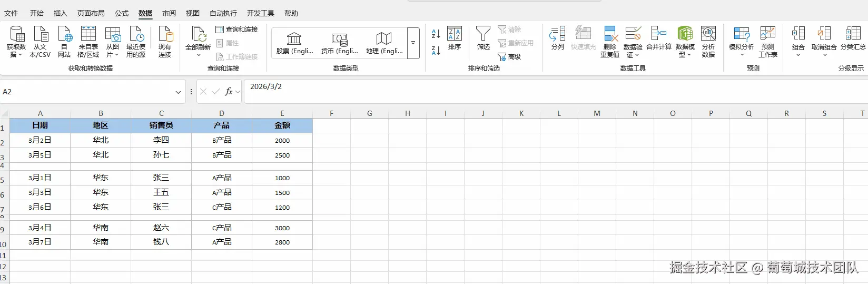Image resolution: width=868 pixels, height=284 pixels.
Task: Switch to the 公式 (Formulas) tab
Action: pos(122,13)
